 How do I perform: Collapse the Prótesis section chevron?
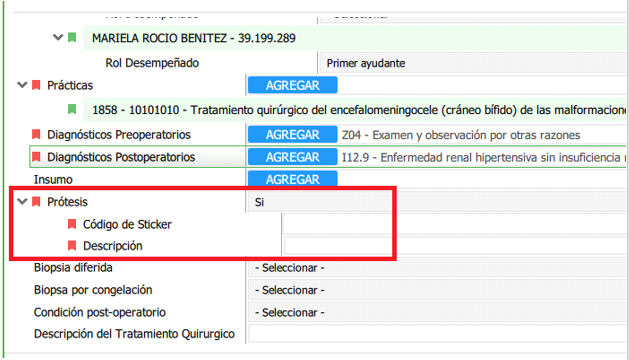point(22,201)
